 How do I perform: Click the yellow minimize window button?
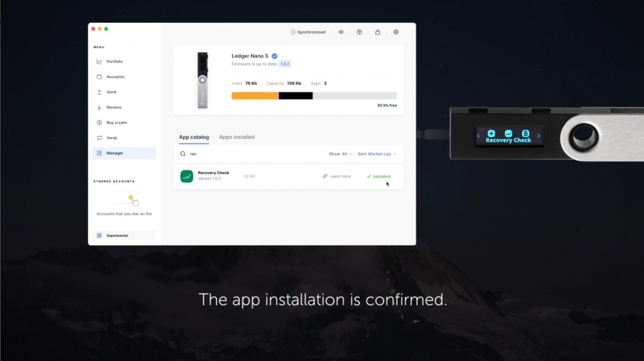pos(99,29)
